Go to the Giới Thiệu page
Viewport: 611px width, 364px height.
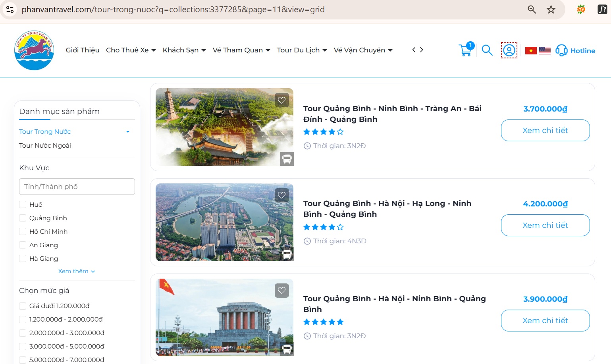[x=83, y=50]
